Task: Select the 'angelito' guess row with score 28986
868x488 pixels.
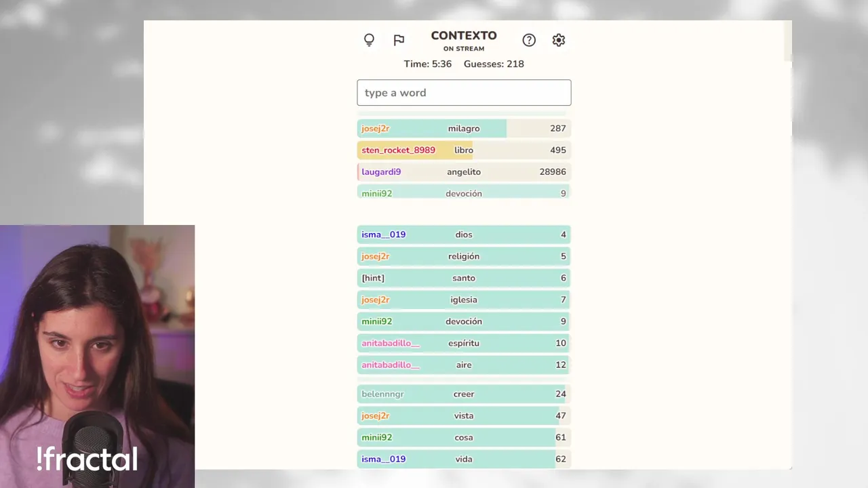Action: coord(464,172)
